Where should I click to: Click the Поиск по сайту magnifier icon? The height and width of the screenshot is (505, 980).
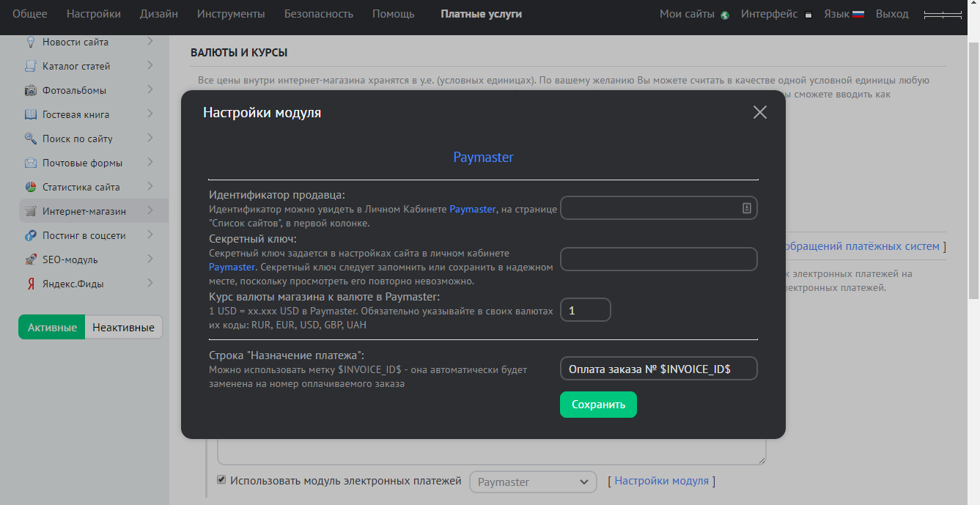(x=31, y=139)
